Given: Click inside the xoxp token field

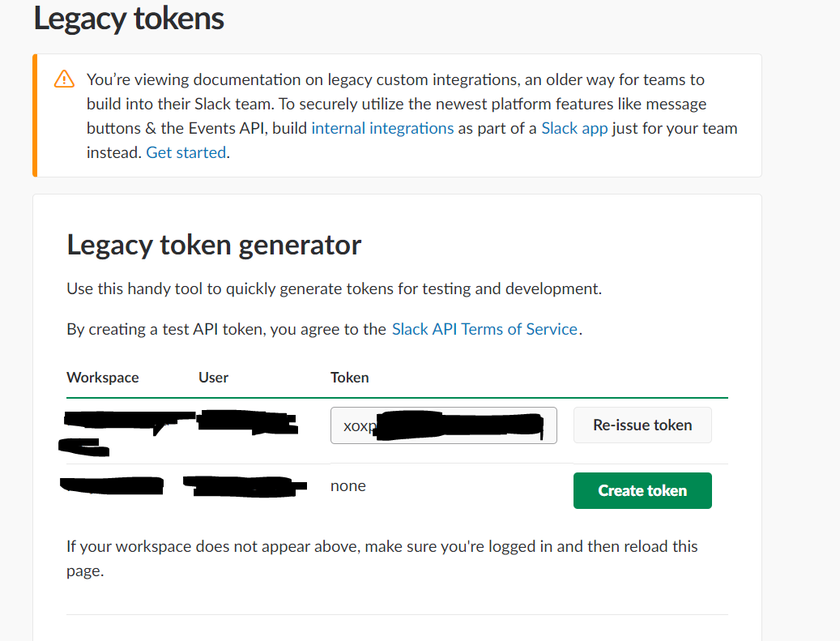Looking at the screenshot, I should pos(443,425).
